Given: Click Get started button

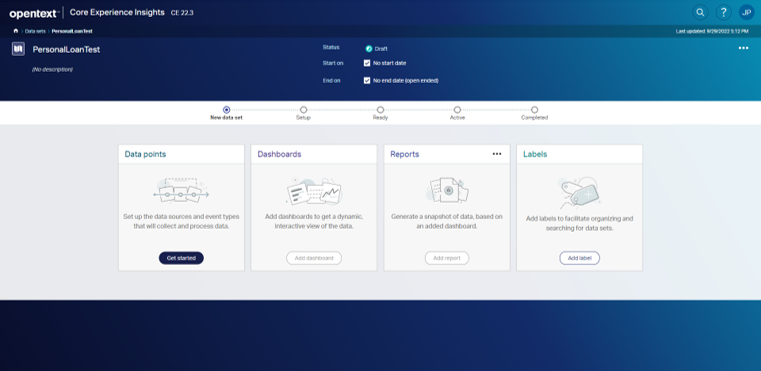Looking at the screenshot, I should pos(181,258).
